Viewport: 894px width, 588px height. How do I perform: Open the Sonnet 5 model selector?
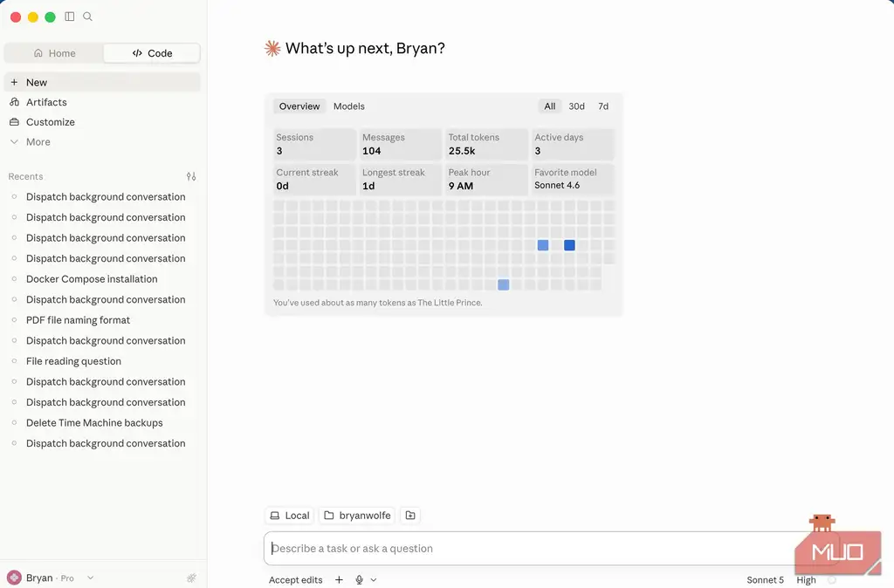765,580
